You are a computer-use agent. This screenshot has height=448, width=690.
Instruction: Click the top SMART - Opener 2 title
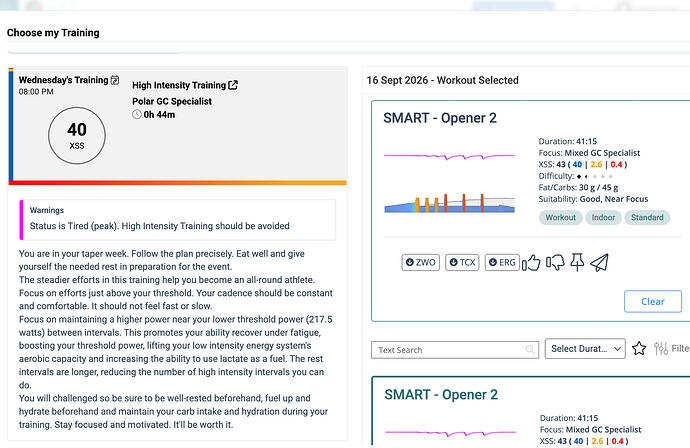tap(440, 118)
